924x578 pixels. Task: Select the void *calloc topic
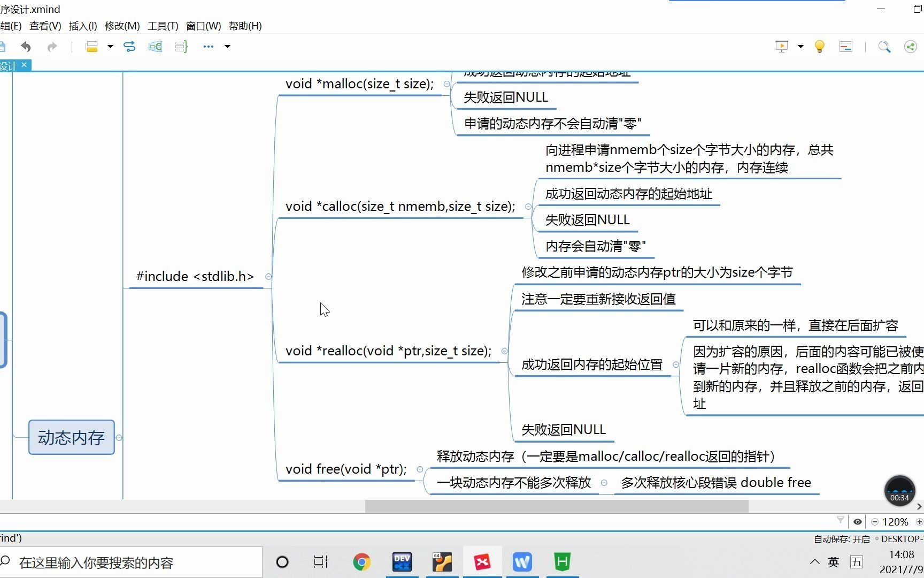(401, 207)
